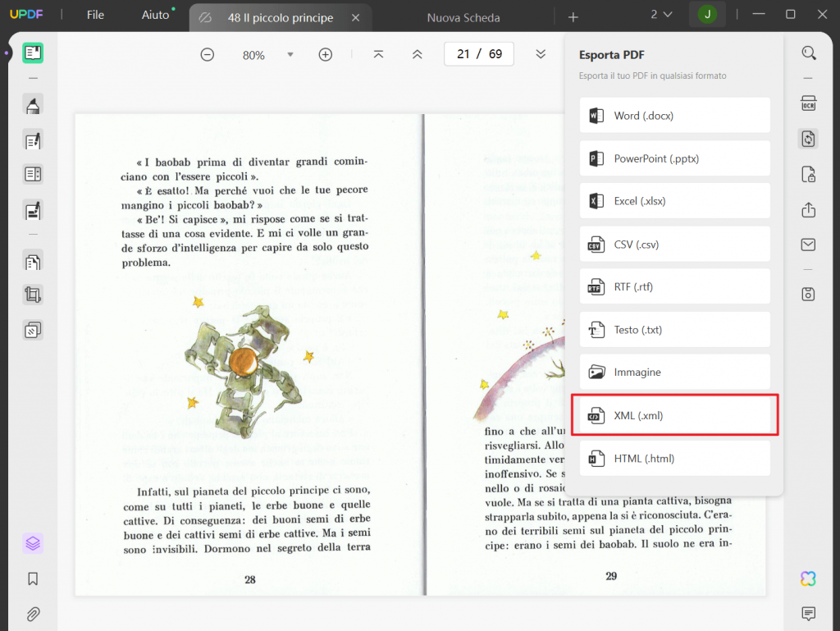Open the File menu
Screen dimensions: 840x631
pos(94,14)
